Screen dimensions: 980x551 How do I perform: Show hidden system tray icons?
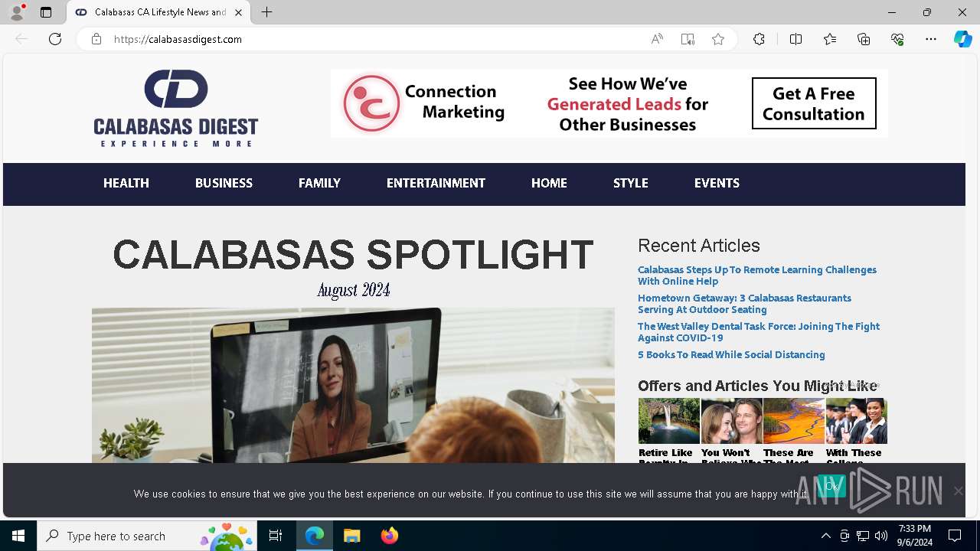(x=825, y=536)
